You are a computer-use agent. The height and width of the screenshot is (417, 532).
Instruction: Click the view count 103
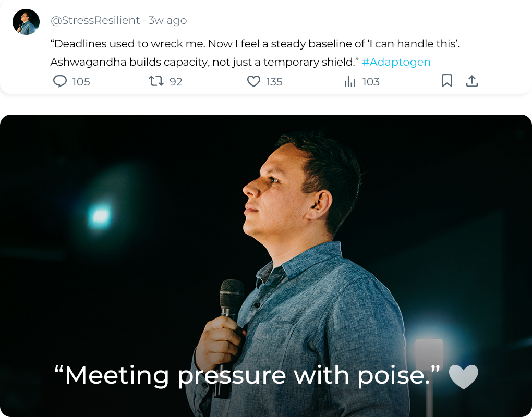click(x=371, y=82)
